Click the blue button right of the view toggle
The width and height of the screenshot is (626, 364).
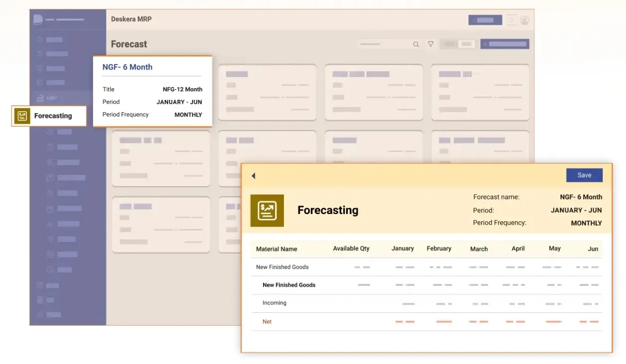[x=505, y=44]
